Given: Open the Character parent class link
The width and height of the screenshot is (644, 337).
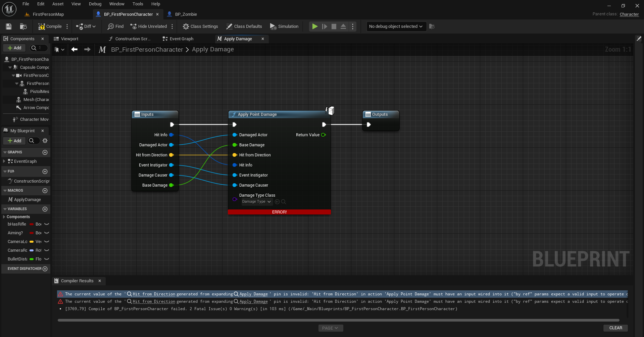Looking at the screenshot, I should (629, 14).
